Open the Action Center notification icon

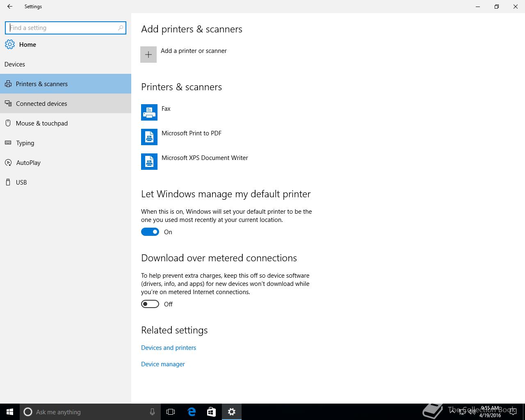tap(513, 412)
